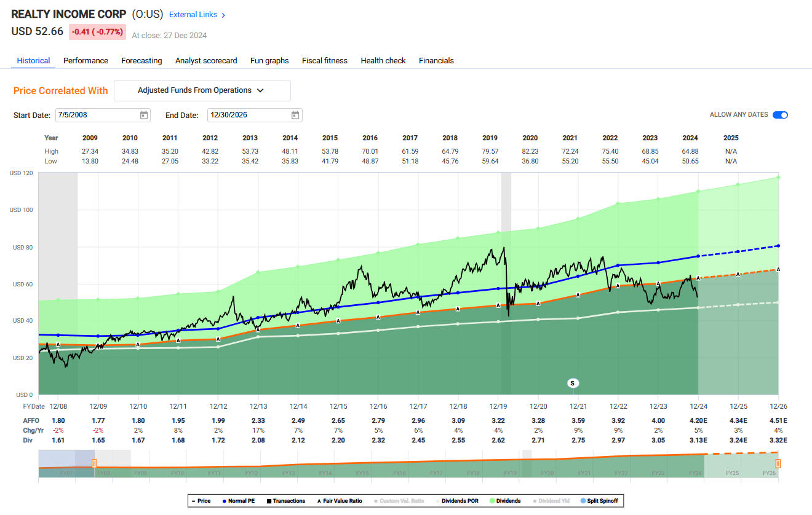Click the 12/22 FYDate axis label
Screen dimensions: 812x515
[618, 406]
